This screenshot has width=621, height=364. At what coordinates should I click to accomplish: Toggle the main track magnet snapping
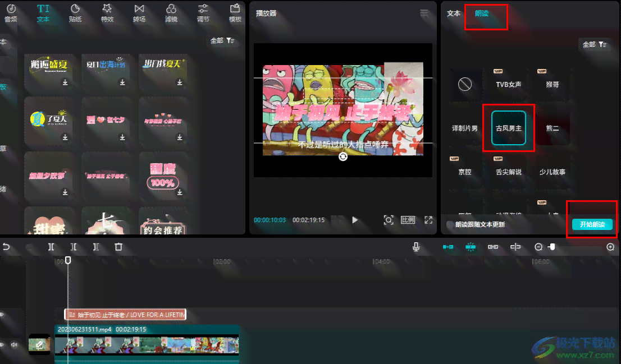(448, 247)
